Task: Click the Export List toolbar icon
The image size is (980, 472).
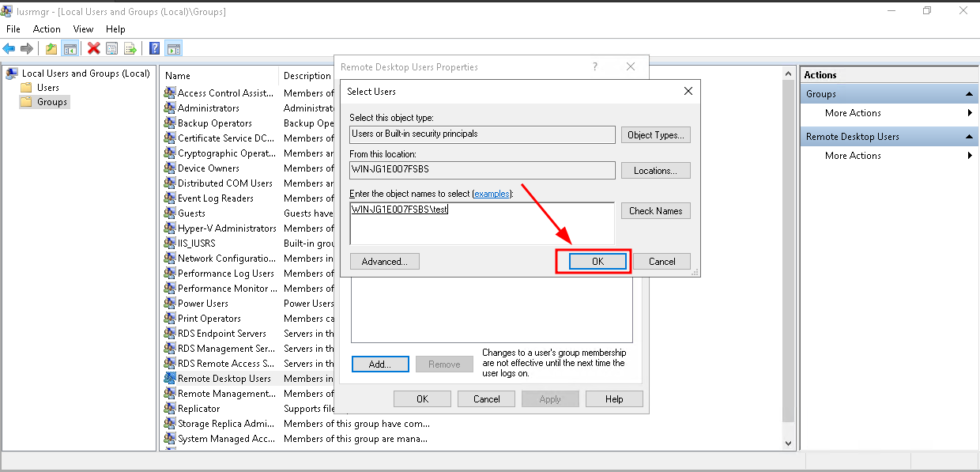Action: [130, 49]
